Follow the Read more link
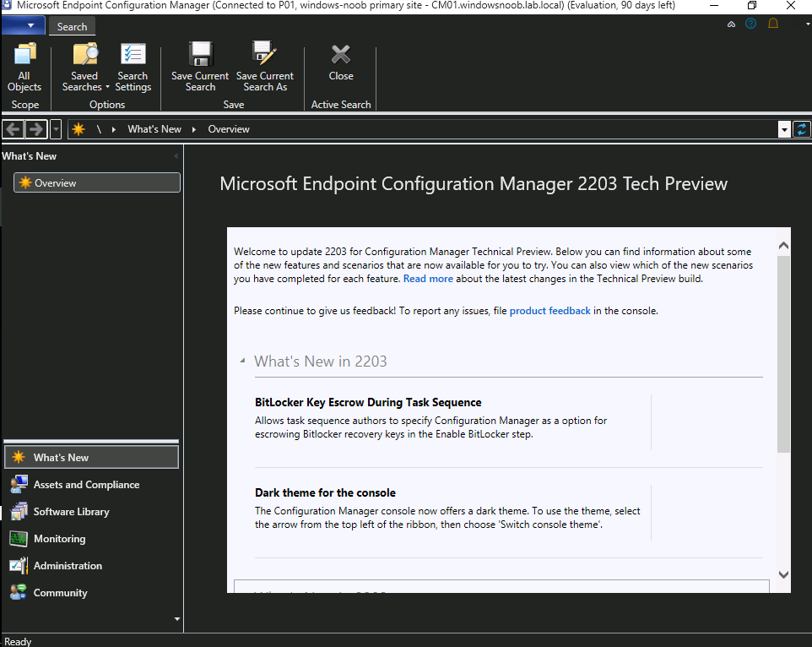This screenshot has height=647, width=812. [x=428, y=279]
